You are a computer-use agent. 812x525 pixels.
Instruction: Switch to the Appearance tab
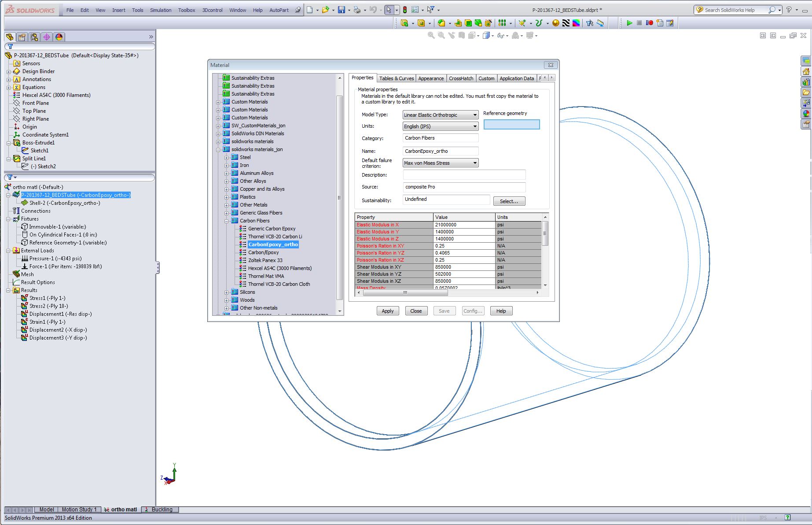click(x=431, y=78)
